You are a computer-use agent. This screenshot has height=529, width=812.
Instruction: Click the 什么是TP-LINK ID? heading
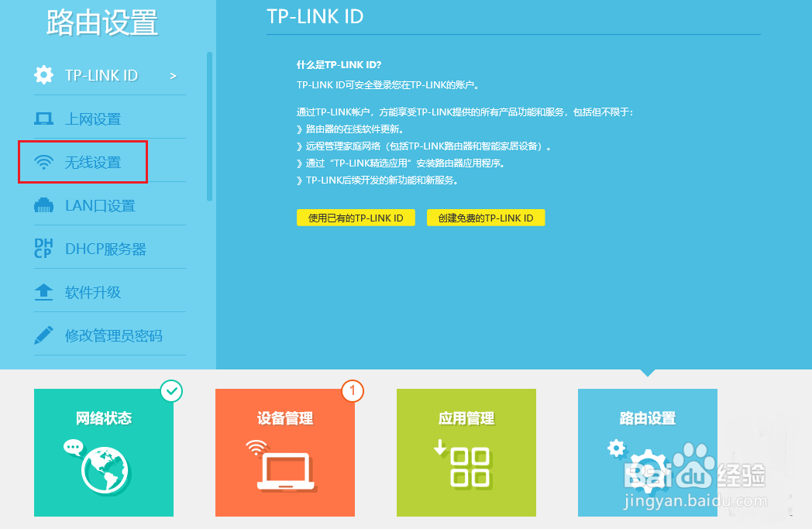point(339,65)
